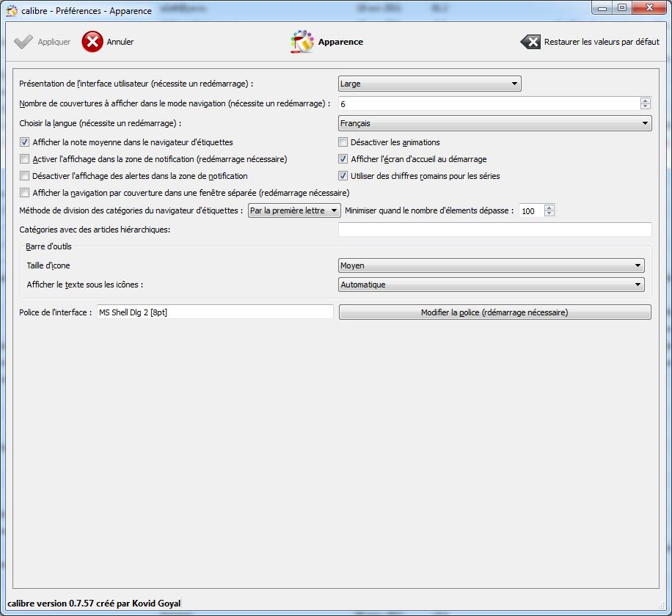Uncheck "Afficher l'écran d'accueil au démarrage"
The width and height of the screenshot is (672, 616).
[343, 159]
